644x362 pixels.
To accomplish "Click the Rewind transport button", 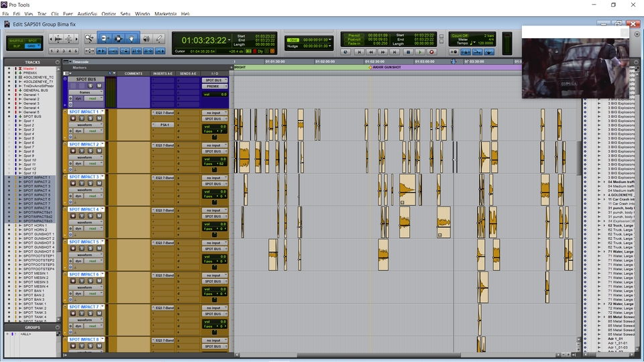I will click(x=371, y=52).
